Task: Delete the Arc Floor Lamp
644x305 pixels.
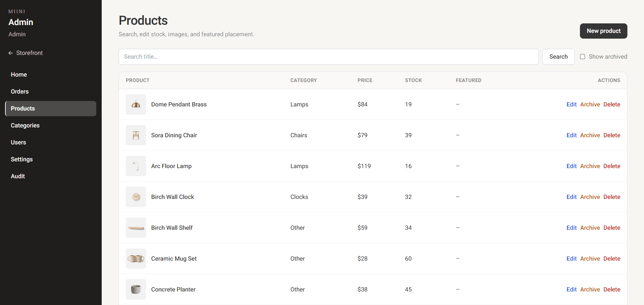Action: [612, 166]
